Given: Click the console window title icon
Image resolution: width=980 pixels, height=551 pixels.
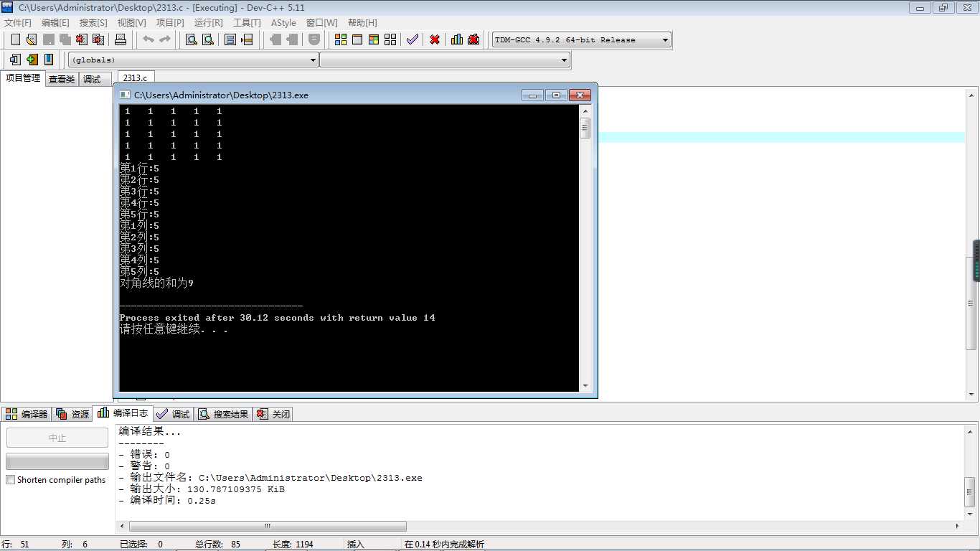Looking at the screenshot, I should click(126, 95).
